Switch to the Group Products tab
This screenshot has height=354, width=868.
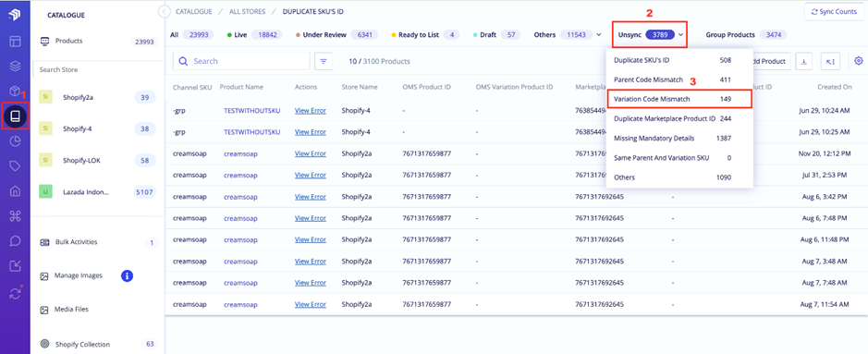[746, 35]
